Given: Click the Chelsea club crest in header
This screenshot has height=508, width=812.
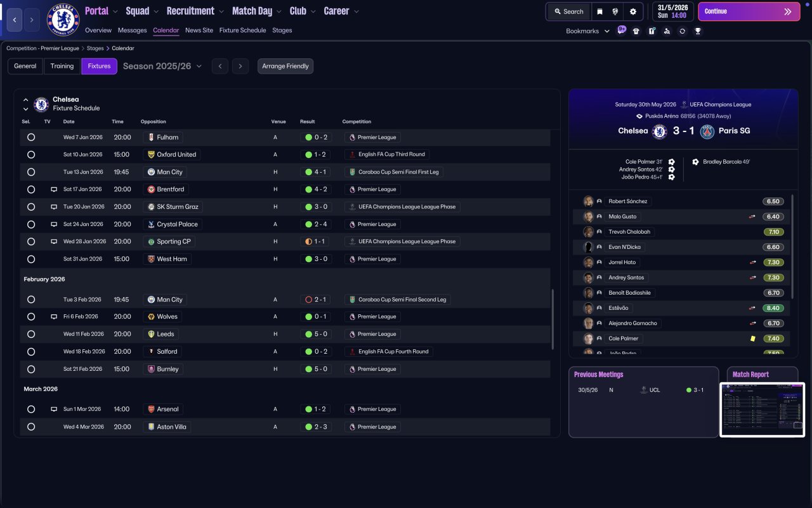Looking at the screenshot, I should pos(63,20).
